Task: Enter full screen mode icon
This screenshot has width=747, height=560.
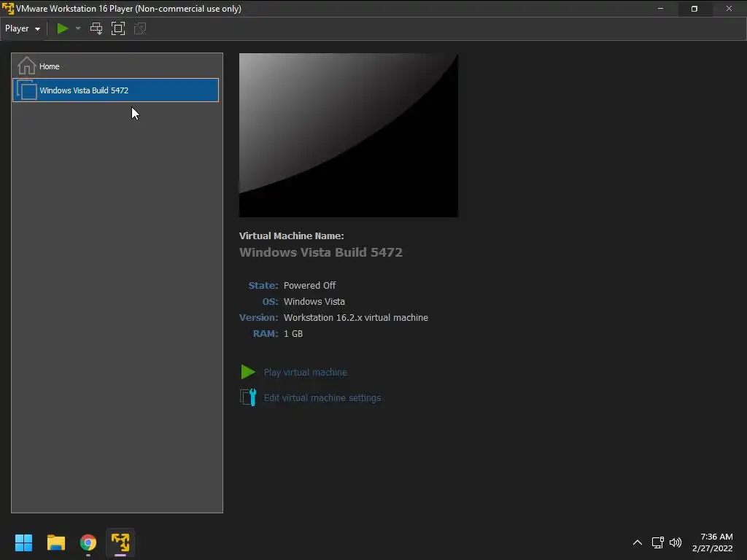Action: tap(118, 28)
